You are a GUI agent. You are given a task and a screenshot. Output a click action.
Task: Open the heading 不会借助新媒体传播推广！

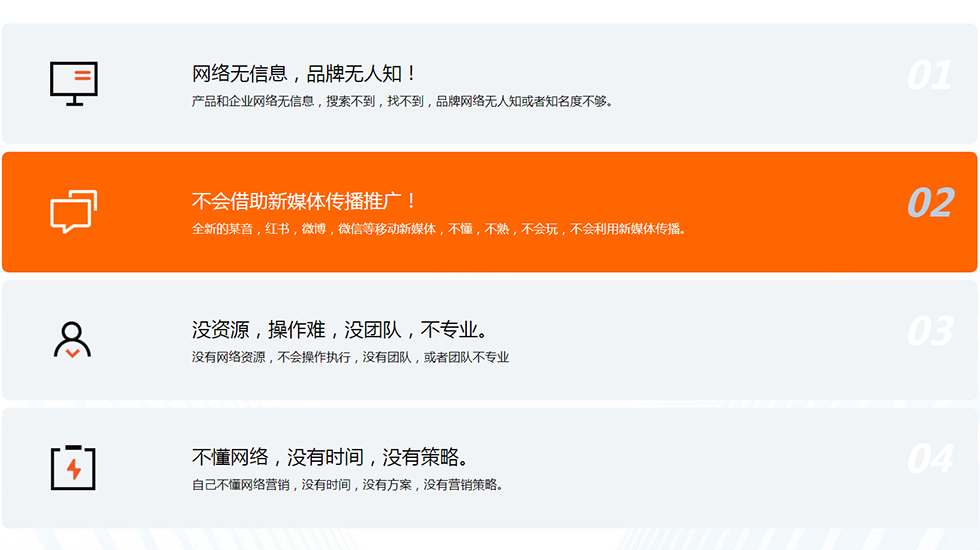305,201
